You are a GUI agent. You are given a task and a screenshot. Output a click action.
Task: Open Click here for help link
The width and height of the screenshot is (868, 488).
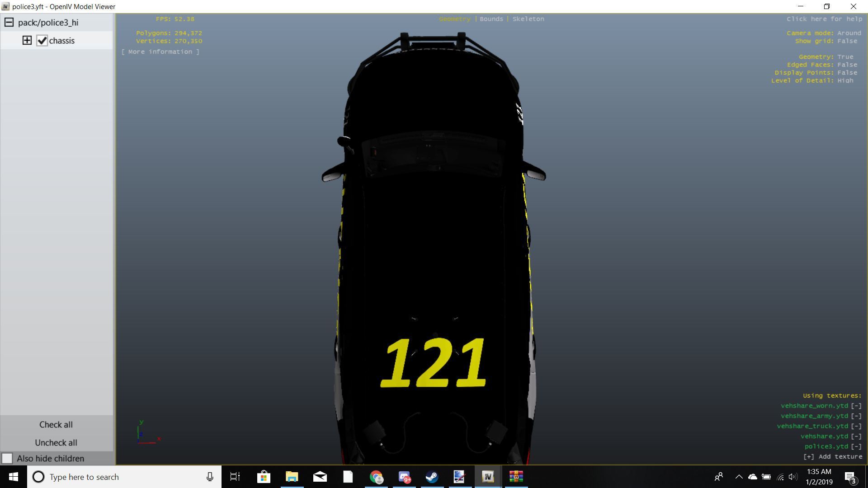(824, 19)
